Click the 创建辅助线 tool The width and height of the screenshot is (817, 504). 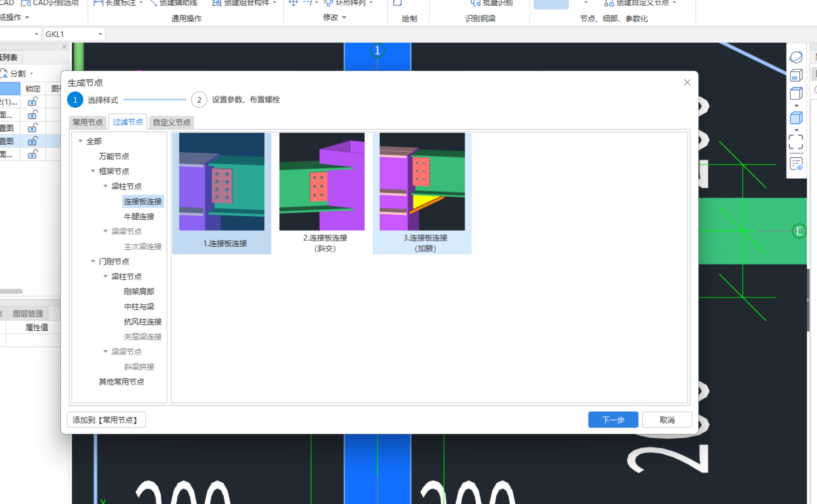pyautogui.click(x=173, y=3)
